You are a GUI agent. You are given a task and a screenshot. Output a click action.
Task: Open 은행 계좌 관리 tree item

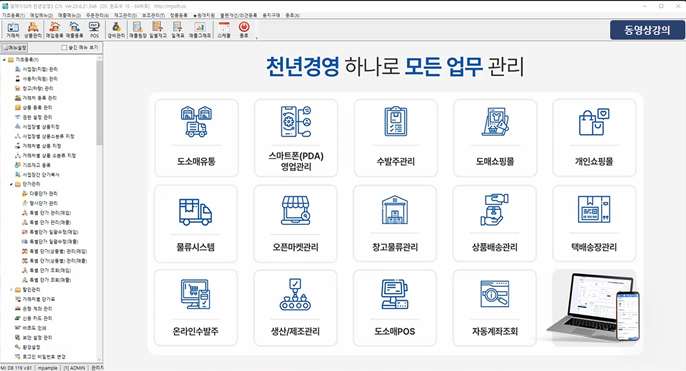click(34, 309)
